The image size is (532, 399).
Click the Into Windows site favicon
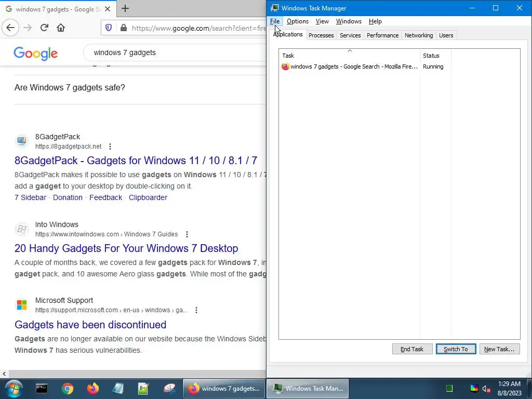pyautogui.click(x=22, y=229)
